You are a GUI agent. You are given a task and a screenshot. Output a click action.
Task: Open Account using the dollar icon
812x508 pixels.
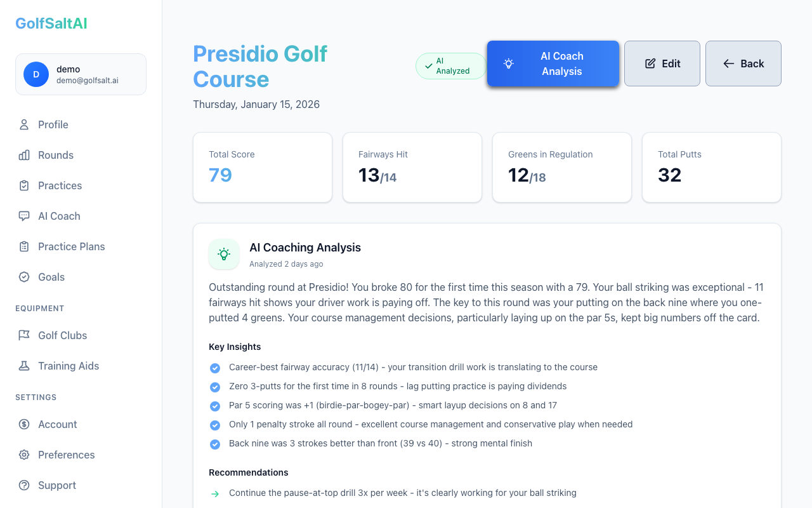24,424
